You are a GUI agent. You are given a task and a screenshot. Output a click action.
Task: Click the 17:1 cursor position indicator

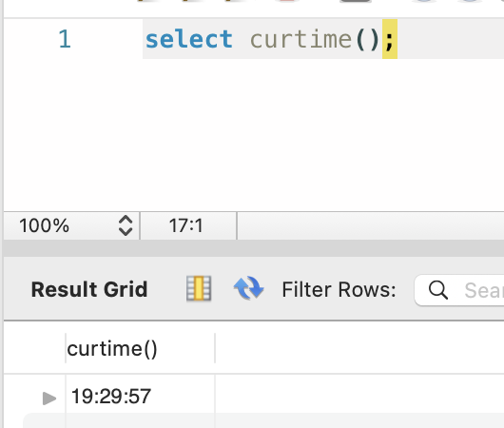click(186, 225)
